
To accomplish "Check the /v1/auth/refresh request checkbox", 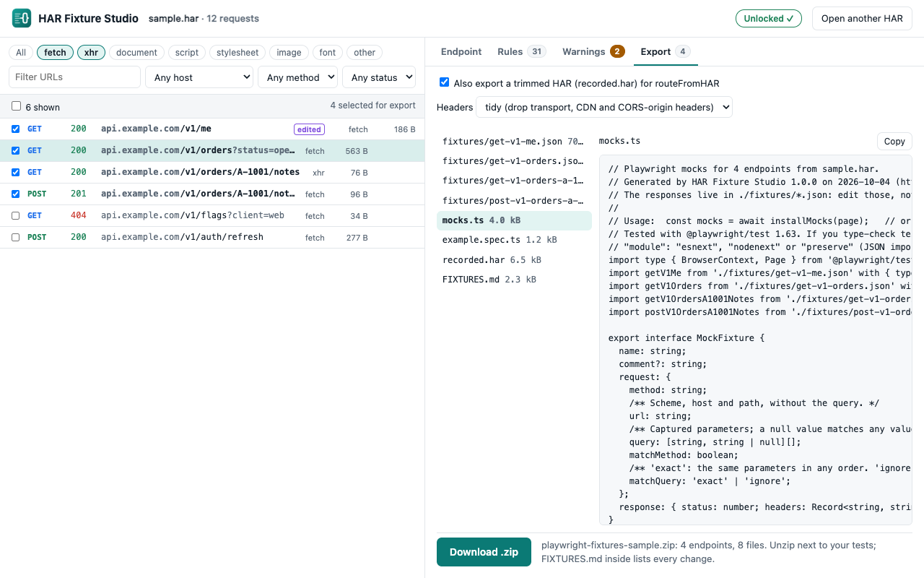I will pos(16,237).
